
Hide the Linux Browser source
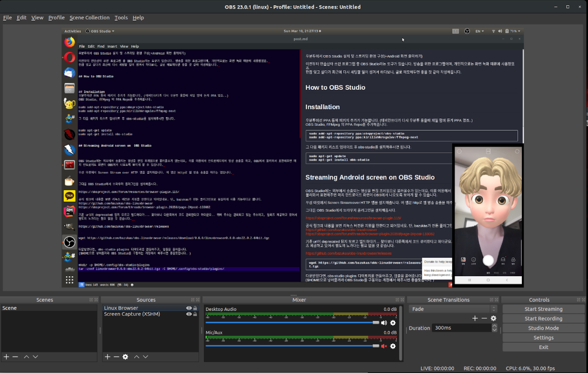click(189, 308)
